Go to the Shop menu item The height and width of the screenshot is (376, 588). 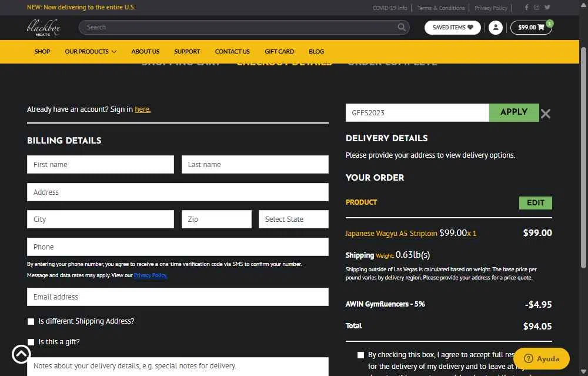(42, 51)
